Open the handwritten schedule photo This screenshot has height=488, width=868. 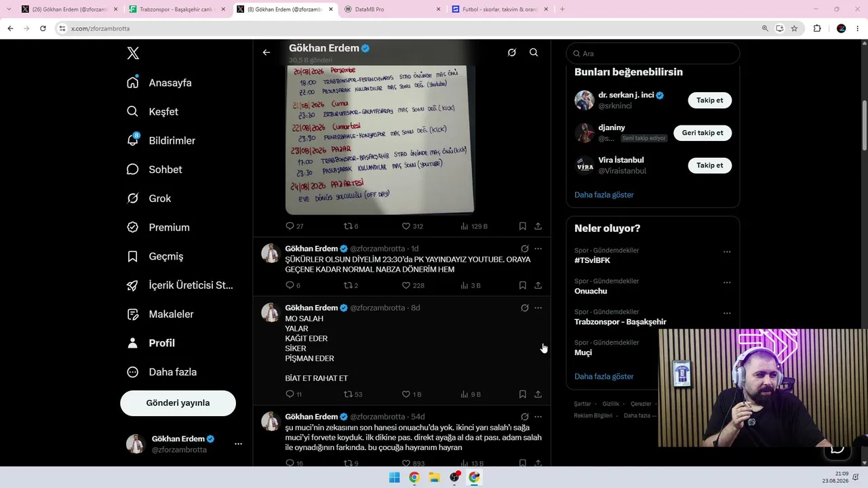[380, 140]
